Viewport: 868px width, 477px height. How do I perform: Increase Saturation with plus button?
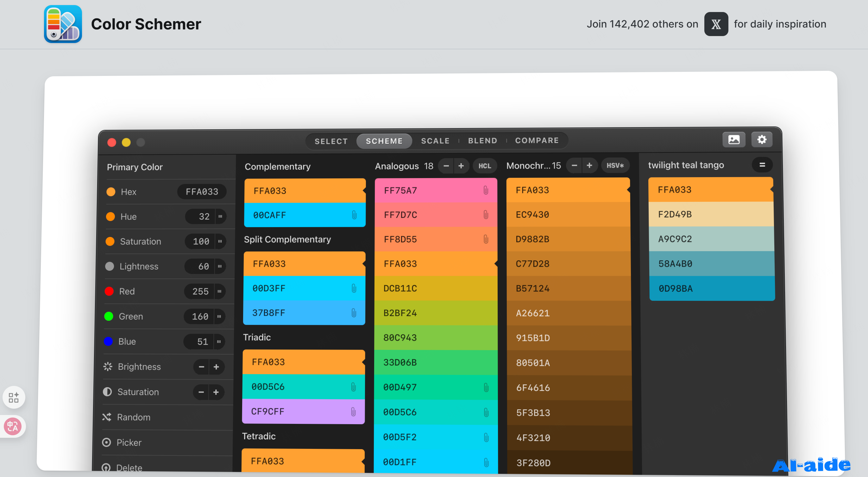coord(216,392)
